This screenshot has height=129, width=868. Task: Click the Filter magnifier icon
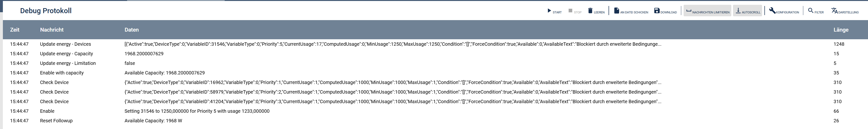(x=811, y=11)
